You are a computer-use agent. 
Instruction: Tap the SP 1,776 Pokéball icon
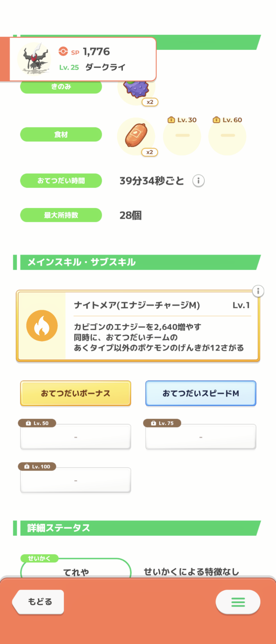coord(63,52)
